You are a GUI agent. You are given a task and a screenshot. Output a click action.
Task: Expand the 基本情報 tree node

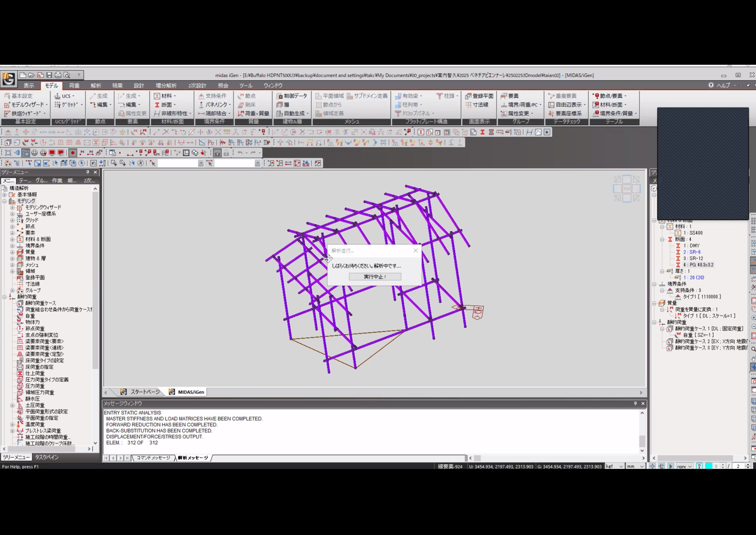pyautogui.click(x=4, y=195)
